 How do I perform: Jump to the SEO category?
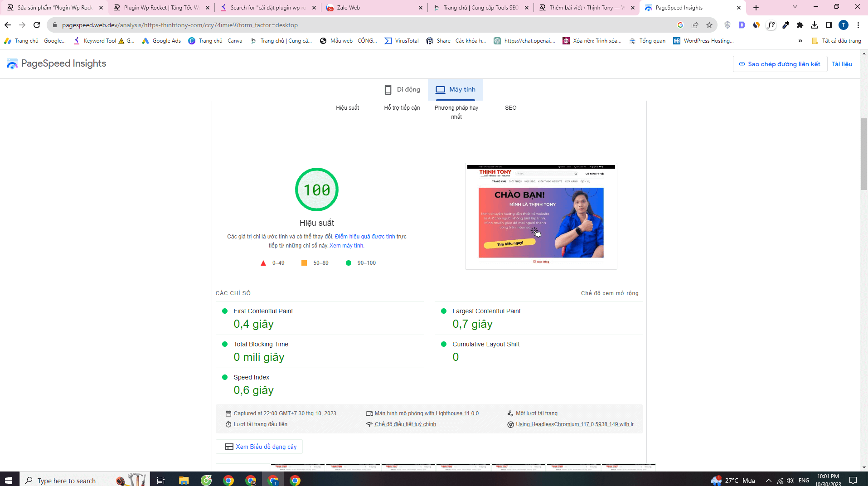[511, 108]
